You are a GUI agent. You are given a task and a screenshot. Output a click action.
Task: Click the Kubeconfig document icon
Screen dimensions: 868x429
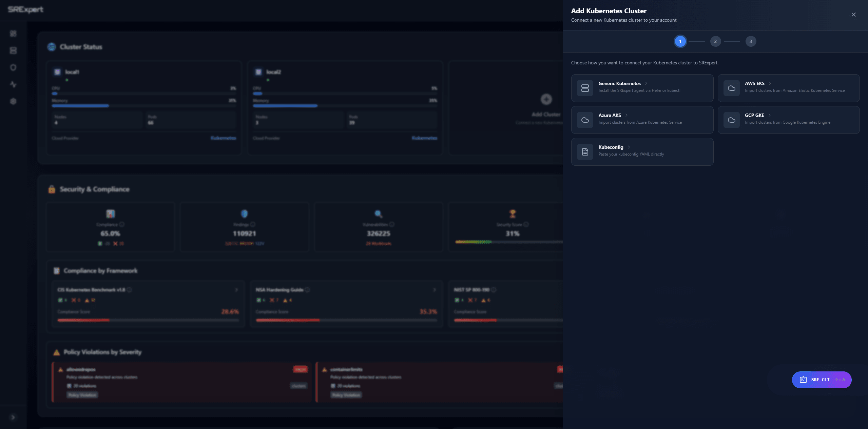tap(585, 152)
